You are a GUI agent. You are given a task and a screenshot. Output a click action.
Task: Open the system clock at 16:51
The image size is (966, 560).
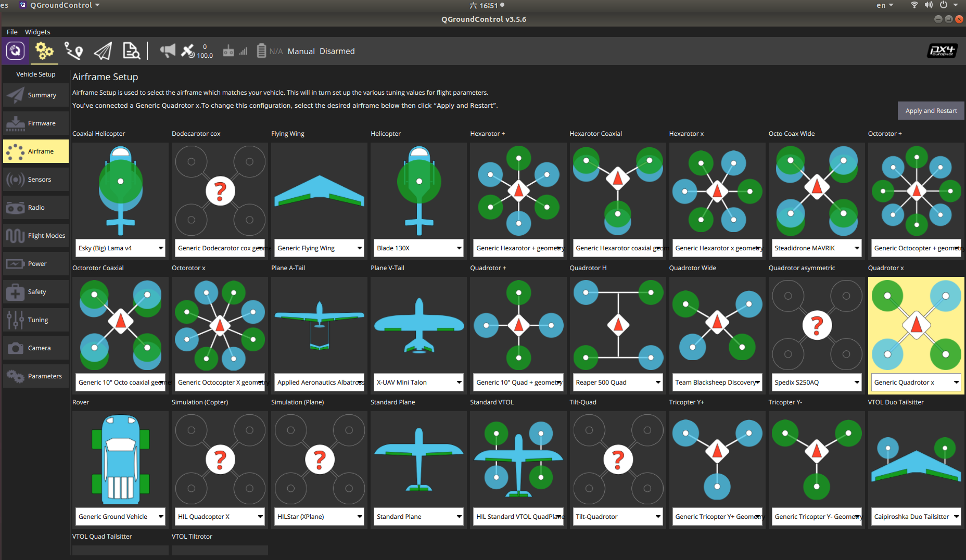pyautogui.click(x=487, y=5)
